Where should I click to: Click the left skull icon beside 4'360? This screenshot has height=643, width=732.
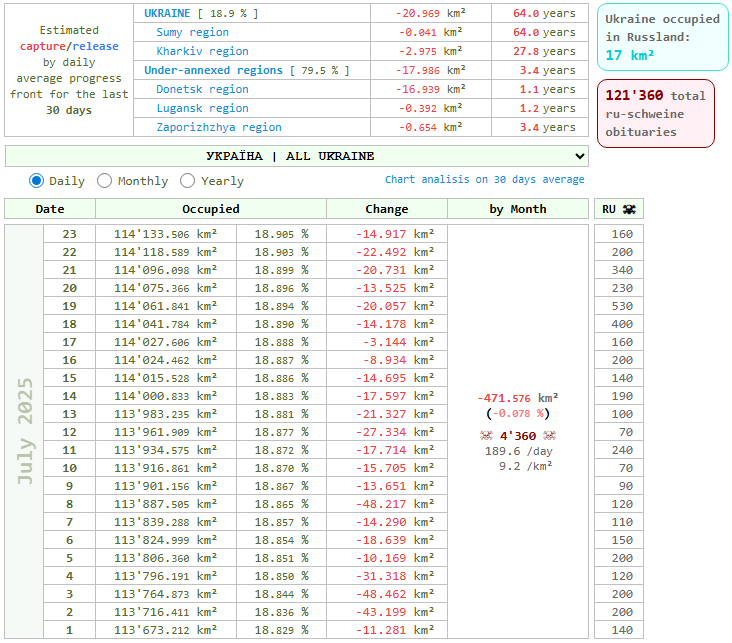[486, 436]
